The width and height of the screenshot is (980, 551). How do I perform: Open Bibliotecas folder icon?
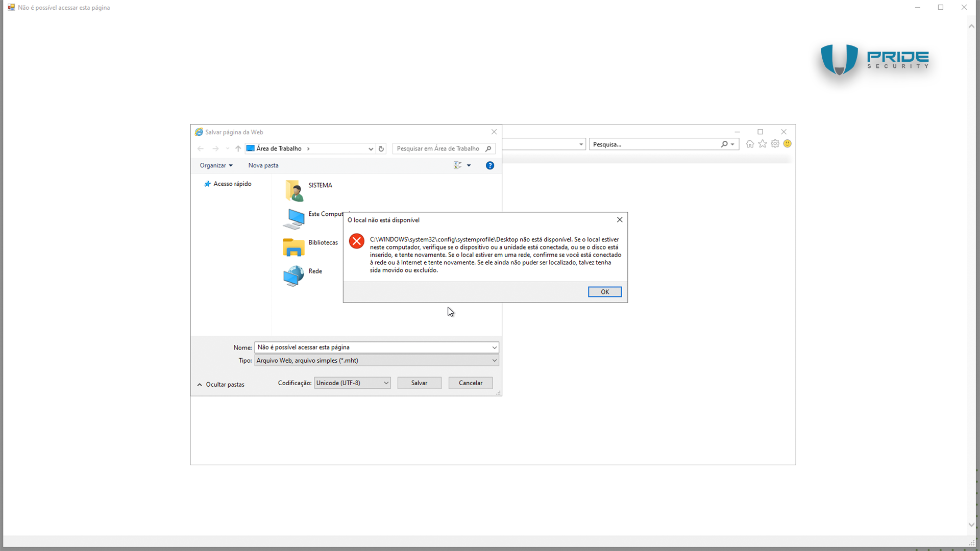click(x=294, y=247)
